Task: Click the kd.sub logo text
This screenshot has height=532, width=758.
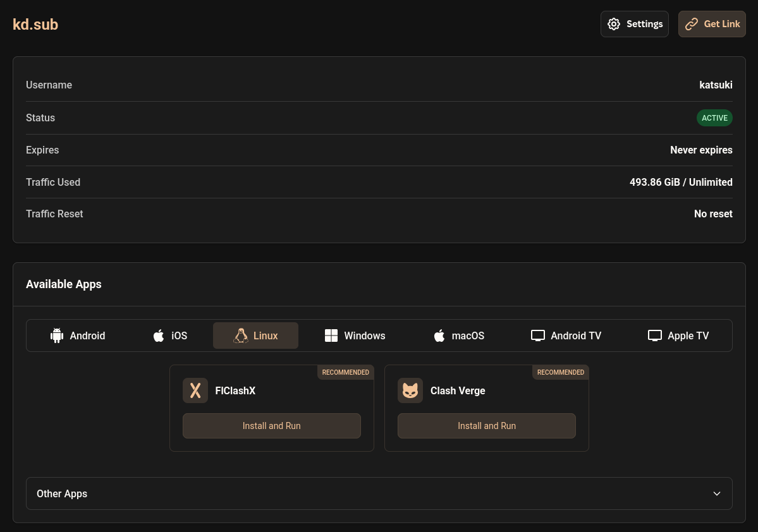Action: 35,25
